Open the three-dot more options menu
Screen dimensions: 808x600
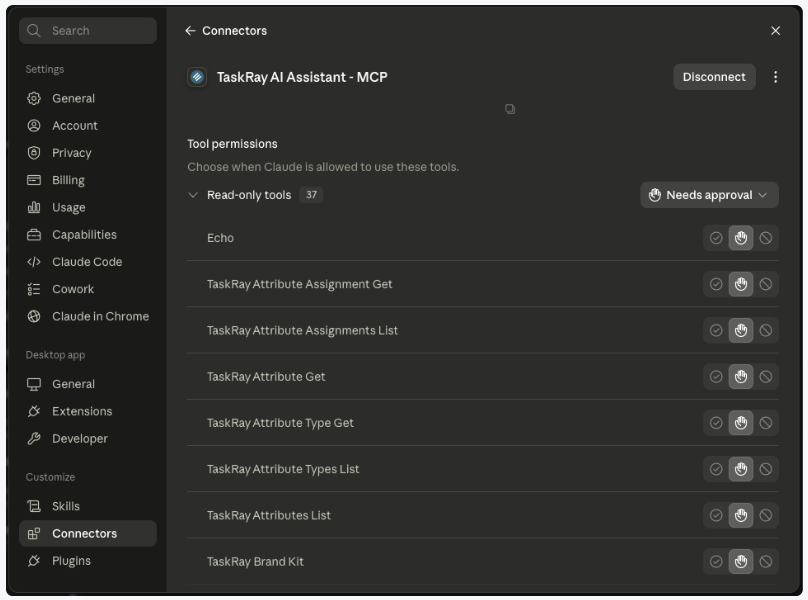(775, 77)
